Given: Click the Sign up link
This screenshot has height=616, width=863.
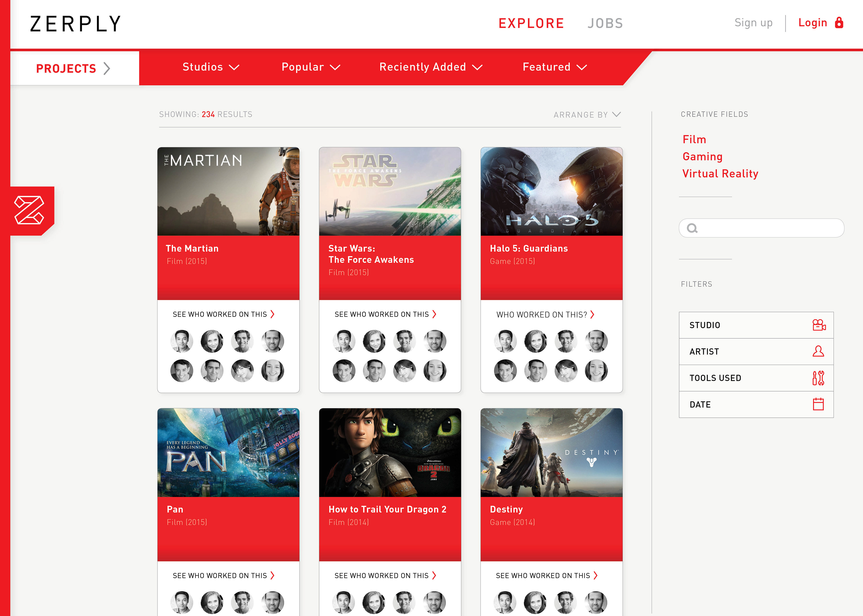Looking at the screenshot, I should tap(753, 23).
